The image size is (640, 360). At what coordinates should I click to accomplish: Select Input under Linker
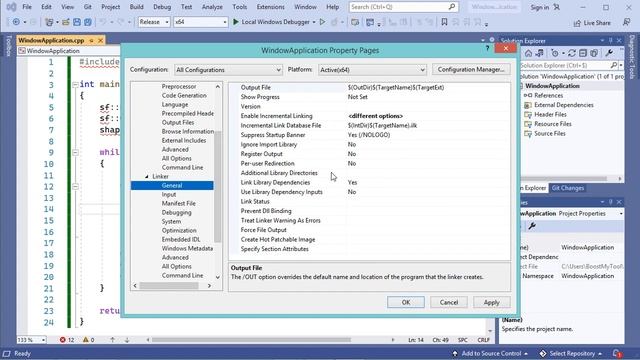tap(169, 194)
